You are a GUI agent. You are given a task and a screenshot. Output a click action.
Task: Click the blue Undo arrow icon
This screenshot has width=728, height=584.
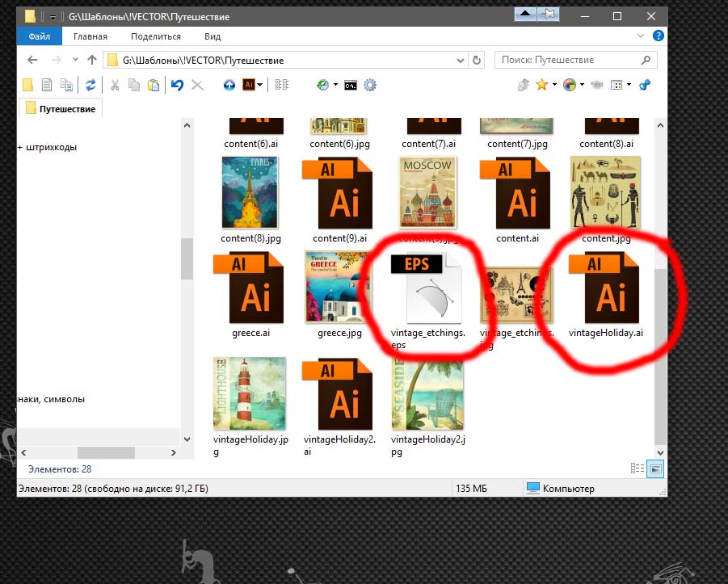177,85
